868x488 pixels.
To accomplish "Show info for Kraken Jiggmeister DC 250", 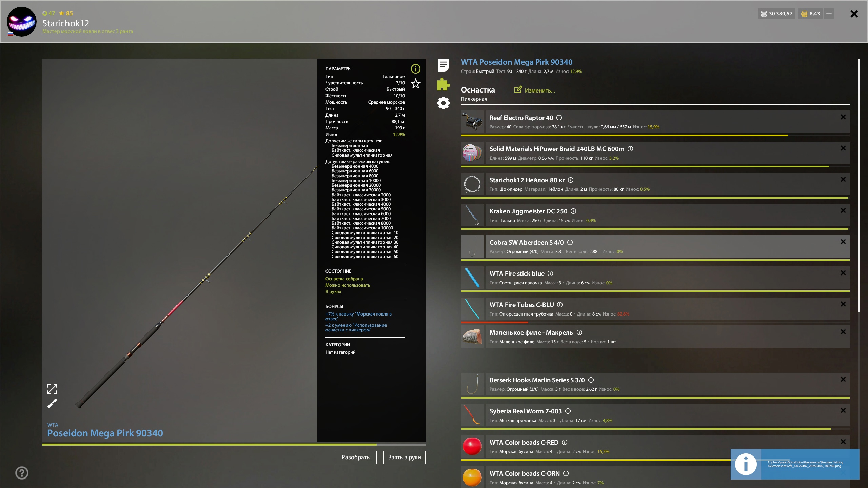I will (573, 211).
